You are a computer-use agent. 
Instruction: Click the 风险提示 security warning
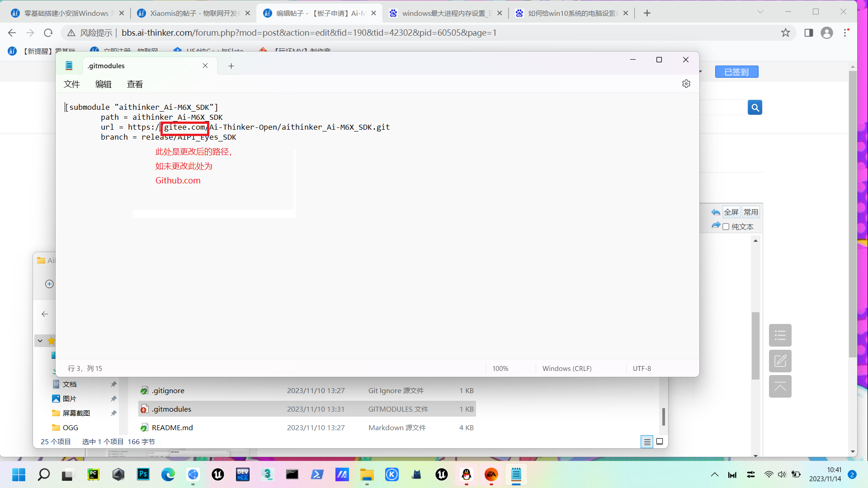90,33
